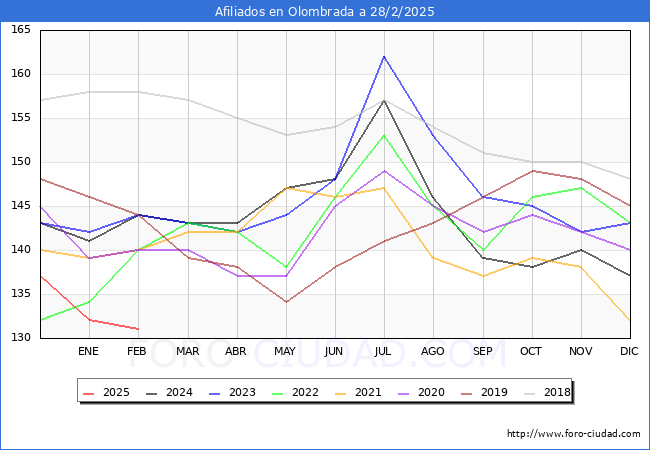Viewport: 650px width, 450px height.
Task: Click the 145 y-axis value
Action: click(21, 205)
